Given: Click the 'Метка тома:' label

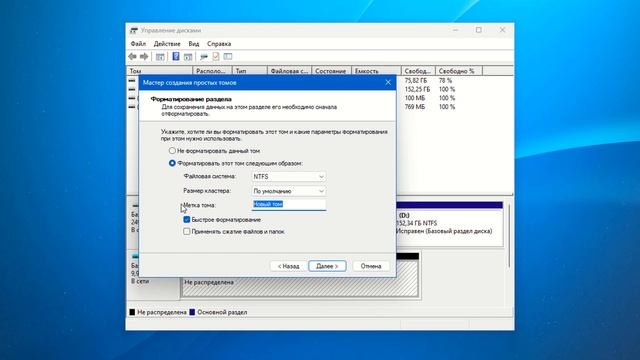Looking at the screenshot, I should [x=199, y=205].
